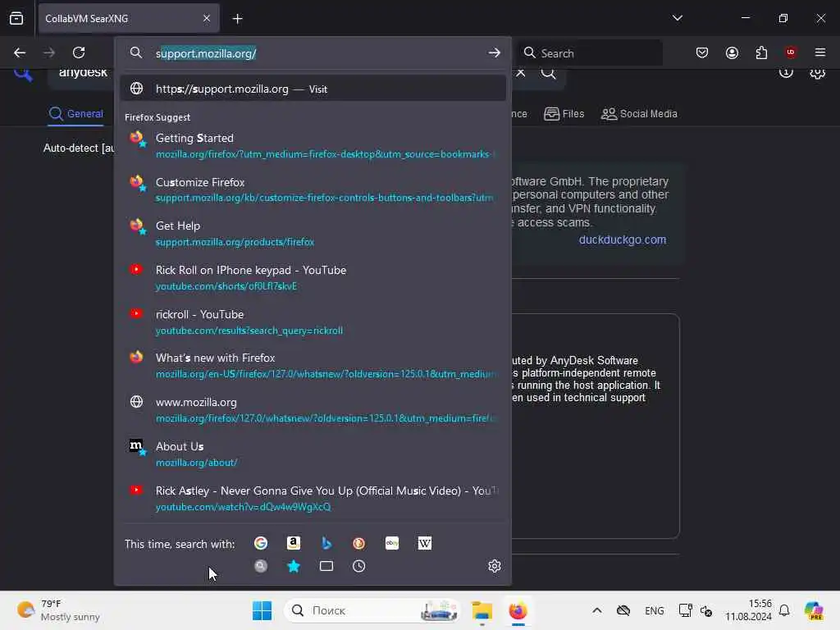
Task: Reload the current page
Action: (79, 52)
